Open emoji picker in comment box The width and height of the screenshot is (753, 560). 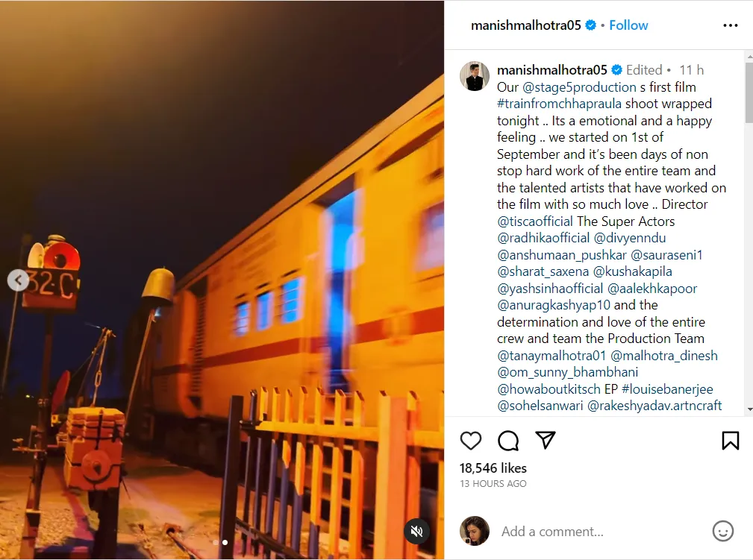(x=722, y=531)
